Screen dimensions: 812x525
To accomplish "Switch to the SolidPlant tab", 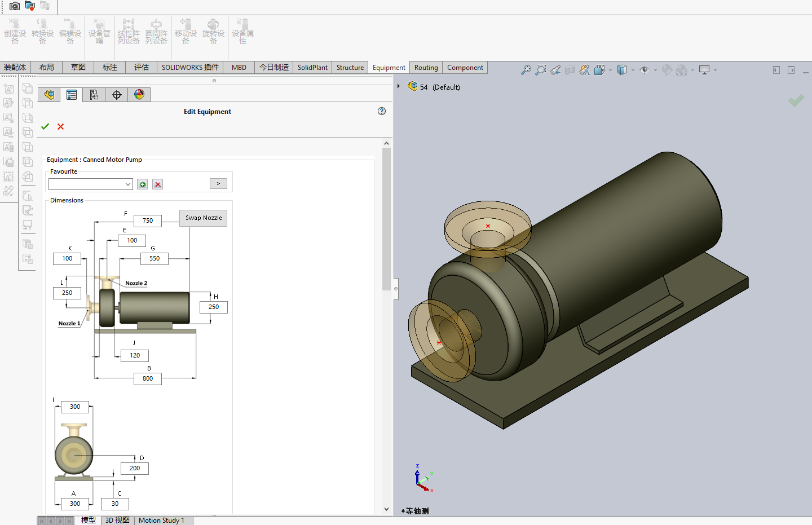I will pos(312,67).
